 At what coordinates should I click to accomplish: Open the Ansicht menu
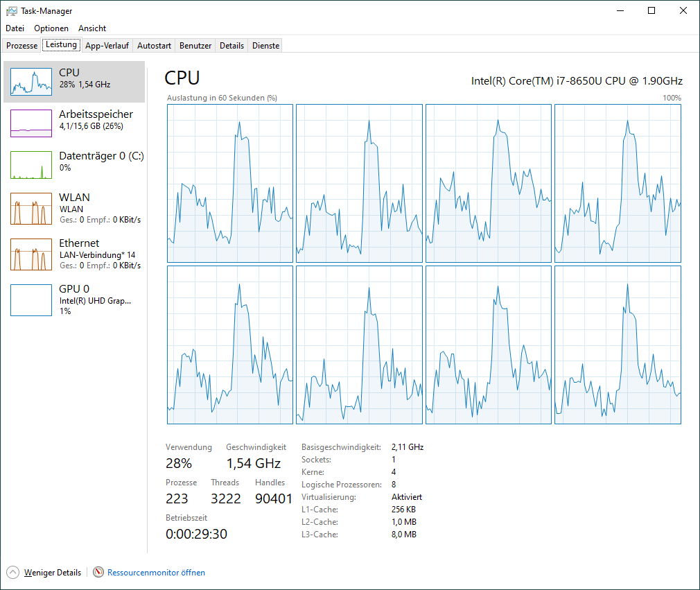click(x=92, y=28)
